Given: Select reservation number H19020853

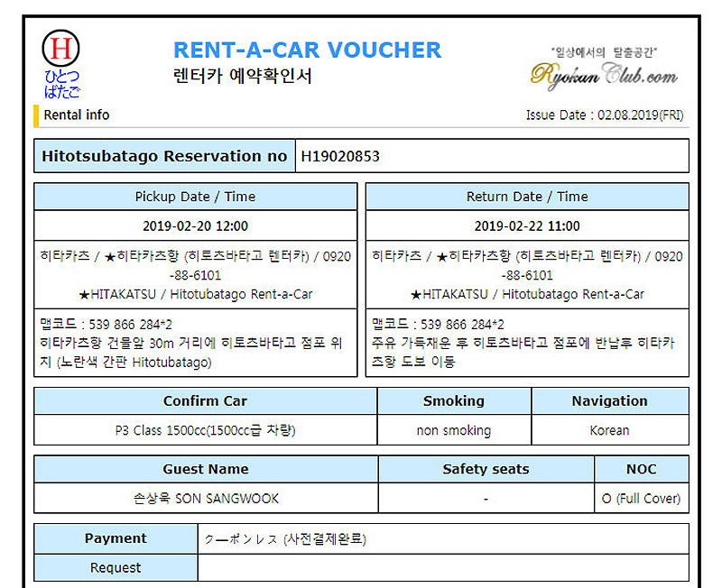Looking at the screenshot, I should (340, 156).
